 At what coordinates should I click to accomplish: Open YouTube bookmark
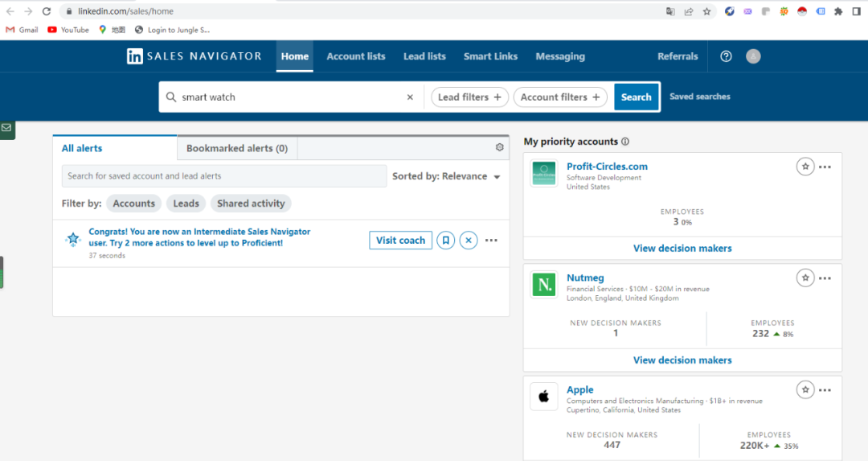tap(68, 30)
